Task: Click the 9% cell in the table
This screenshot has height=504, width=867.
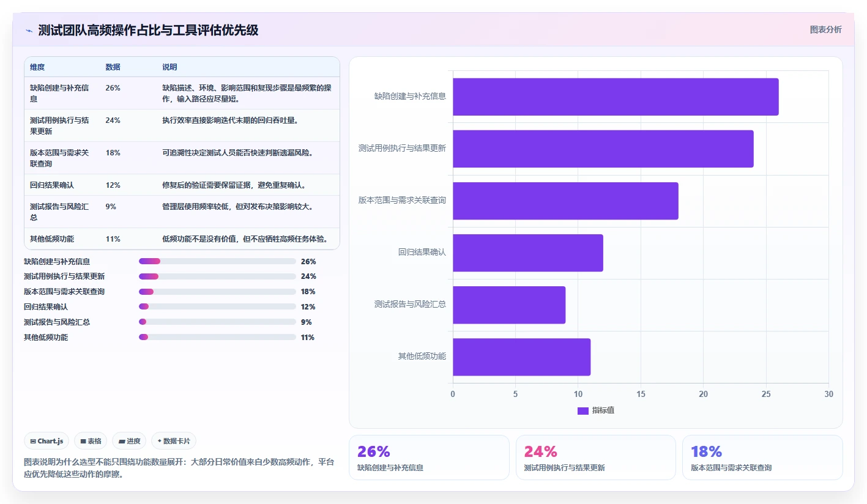Action: (111, 207)
